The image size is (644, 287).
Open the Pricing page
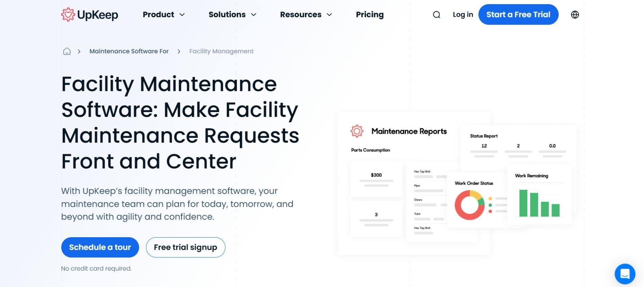click(370, 15)
